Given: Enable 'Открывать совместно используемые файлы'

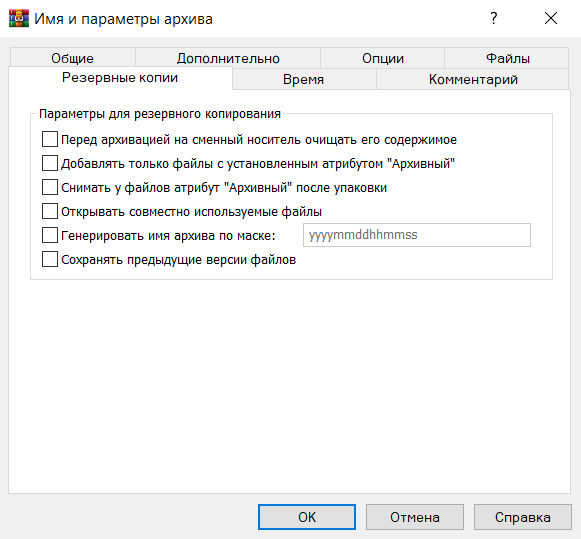Looking at the screenshot, I should [x=50, y=212].
